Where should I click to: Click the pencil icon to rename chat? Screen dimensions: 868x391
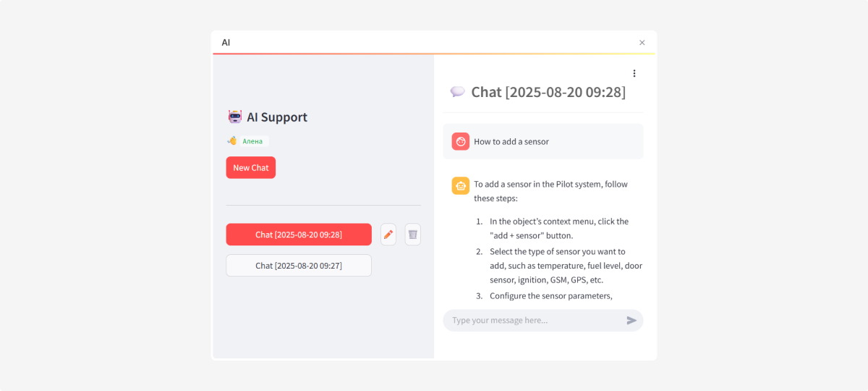point(388,235)
